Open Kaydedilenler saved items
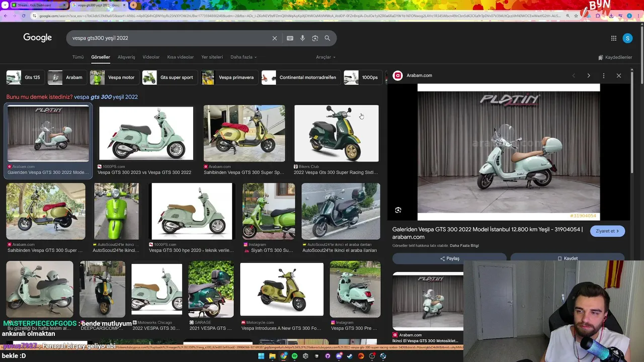644x362 pixels. coord(615,57)
